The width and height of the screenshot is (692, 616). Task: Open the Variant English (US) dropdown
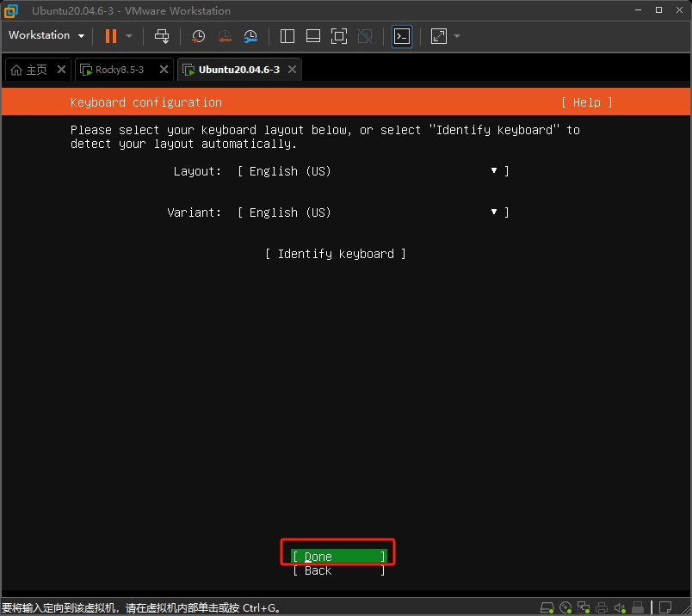(374, 213)
